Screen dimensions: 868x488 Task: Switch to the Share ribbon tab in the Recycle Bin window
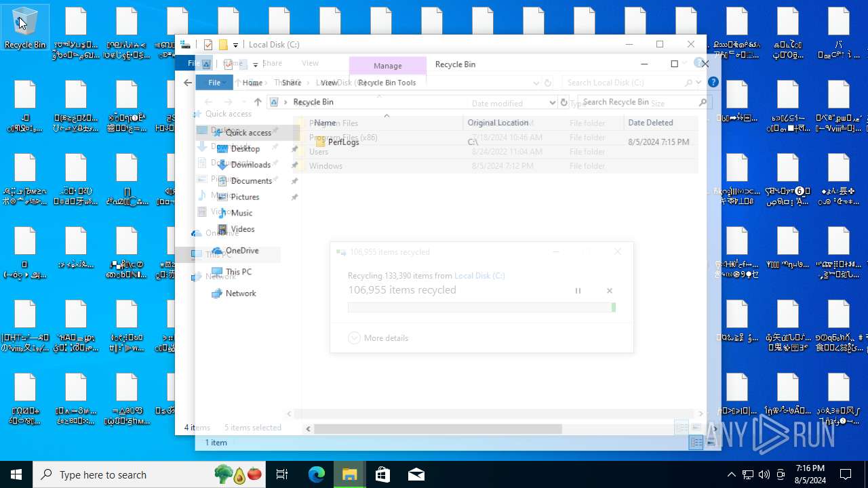[292, 83]
